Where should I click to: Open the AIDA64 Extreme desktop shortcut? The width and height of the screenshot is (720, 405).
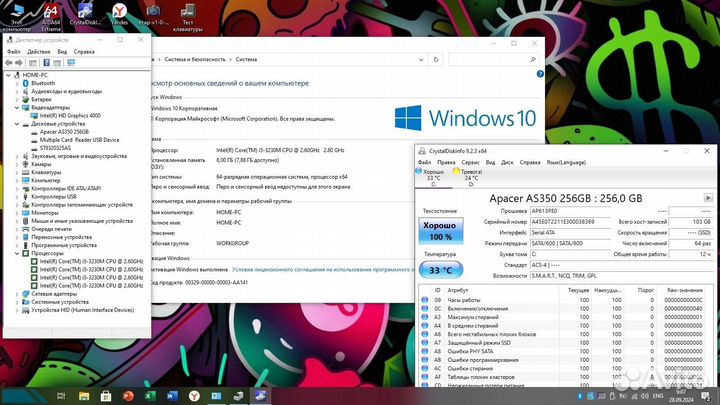(51, 17)
